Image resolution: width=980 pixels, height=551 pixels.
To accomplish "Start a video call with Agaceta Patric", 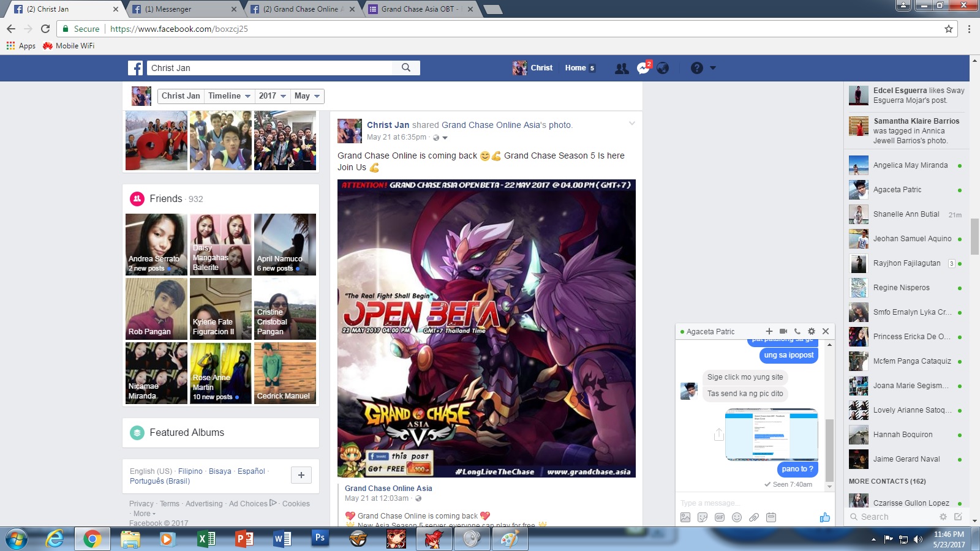I will tap(783, 331).
